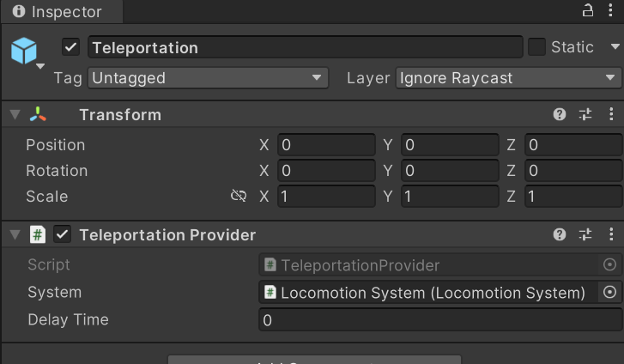The width and height of the screenshot is (624, 364).
Task: Click the Delay Time input field
Action: pos(440,320)
